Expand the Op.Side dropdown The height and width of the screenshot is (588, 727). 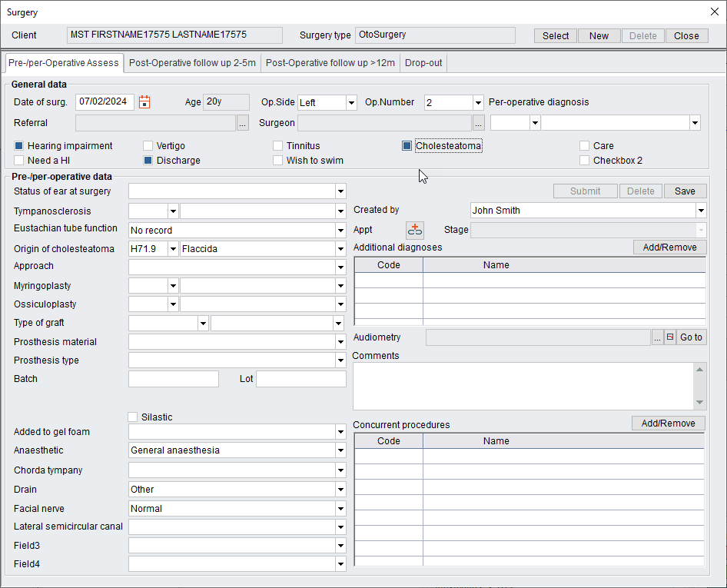pyautogui.click(x=351, y=102)
